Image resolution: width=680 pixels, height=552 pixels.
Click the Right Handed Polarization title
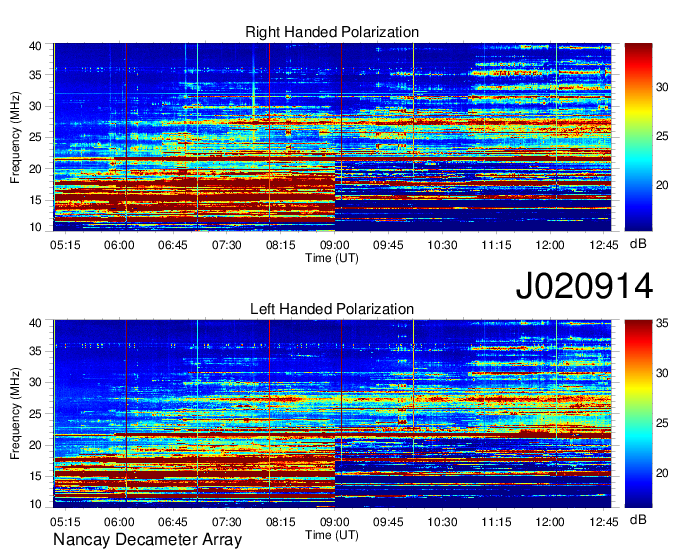332,32
